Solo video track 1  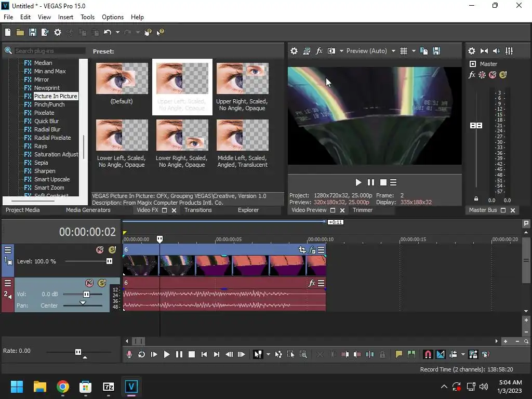[x=112, y=250]
